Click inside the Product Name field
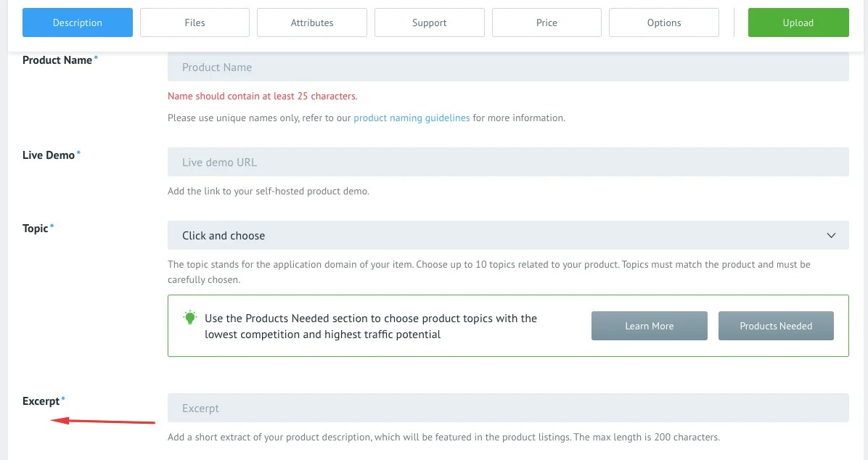This screenshot has height=460, width=868. (x=508, y=67)
